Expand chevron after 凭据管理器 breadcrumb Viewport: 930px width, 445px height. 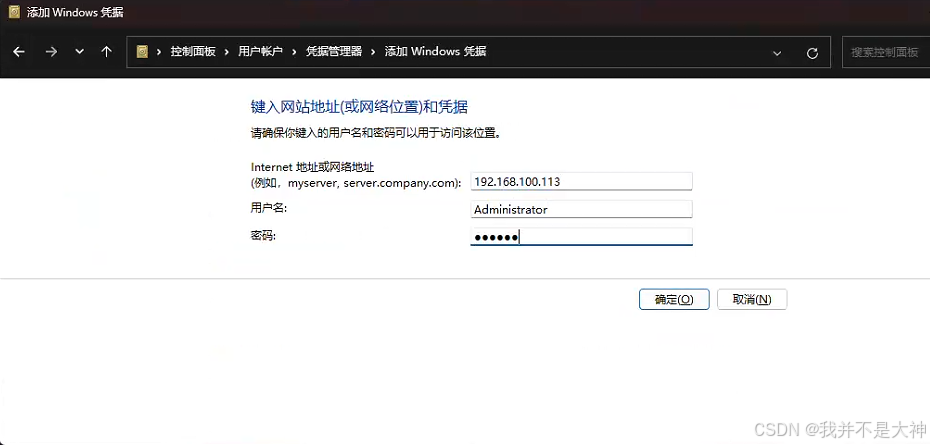click(373, 52)
